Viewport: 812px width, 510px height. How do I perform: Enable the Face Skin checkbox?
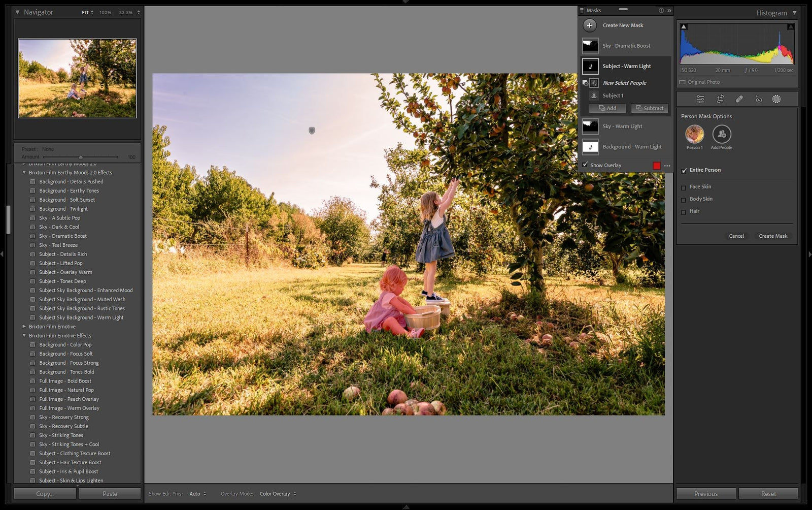tap(684, 187)
